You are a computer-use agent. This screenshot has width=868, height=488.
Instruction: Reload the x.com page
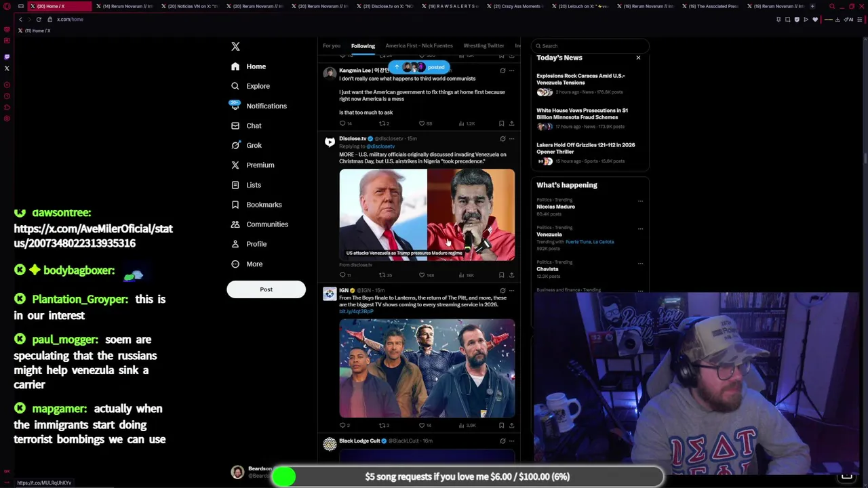(39, 20)
